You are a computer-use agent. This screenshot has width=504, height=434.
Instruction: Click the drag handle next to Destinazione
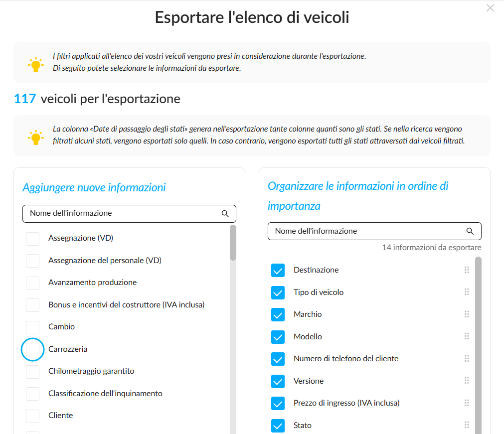coord(467,270)
